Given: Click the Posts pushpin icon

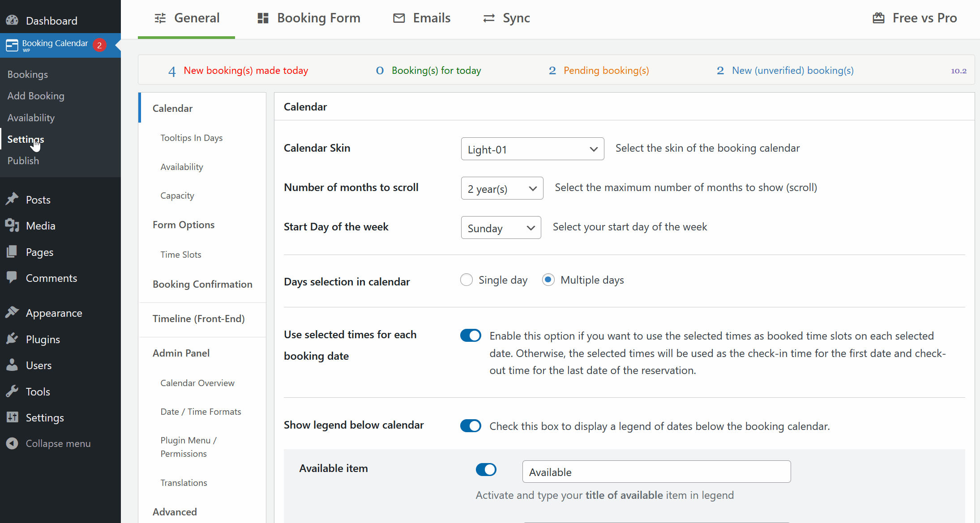Looking at the screenshot, I should 12,200.
